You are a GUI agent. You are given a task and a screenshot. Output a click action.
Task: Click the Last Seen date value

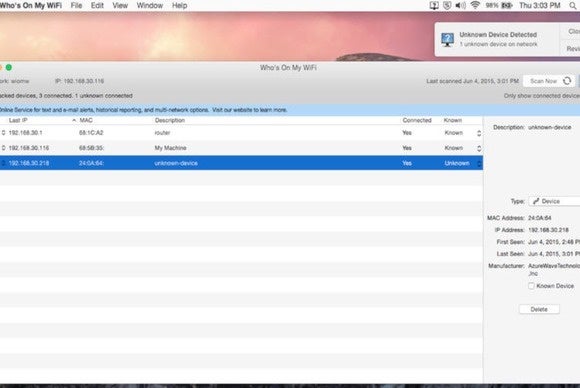tap(554, 254)
